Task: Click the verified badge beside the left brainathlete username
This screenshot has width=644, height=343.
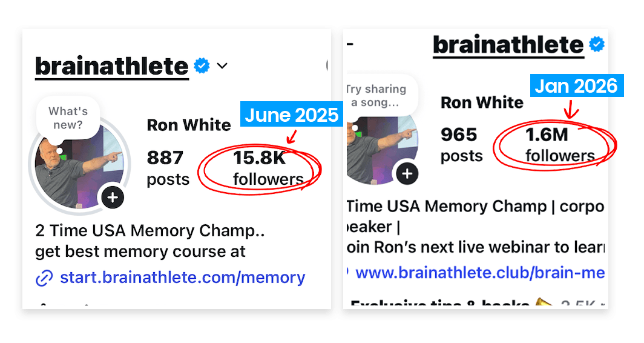Action: click(202, 66)
